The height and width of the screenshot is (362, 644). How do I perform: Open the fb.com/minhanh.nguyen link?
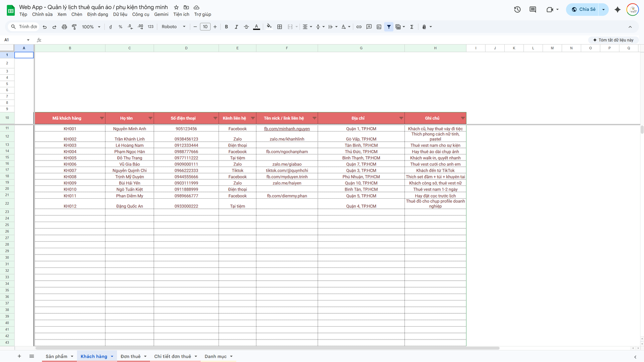(287, 129)
